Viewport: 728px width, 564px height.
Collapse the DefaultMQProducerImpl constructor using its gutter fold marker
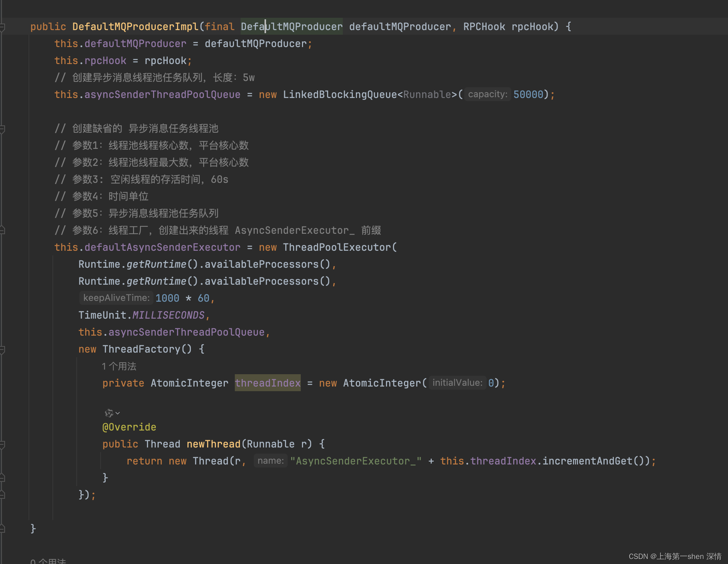pyautogui.click(x=2, y=27)
